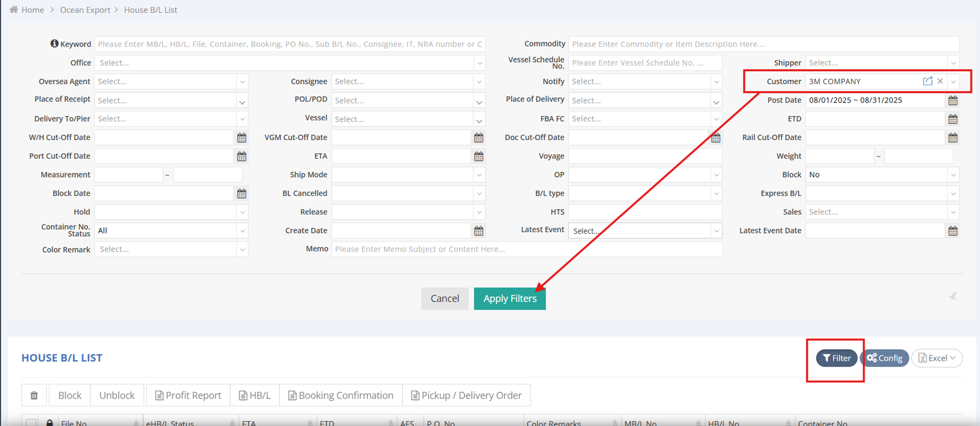This screenshot has height=426, width=980.
Task: Open the Post Date calendar picker
Action: [953, 101]
